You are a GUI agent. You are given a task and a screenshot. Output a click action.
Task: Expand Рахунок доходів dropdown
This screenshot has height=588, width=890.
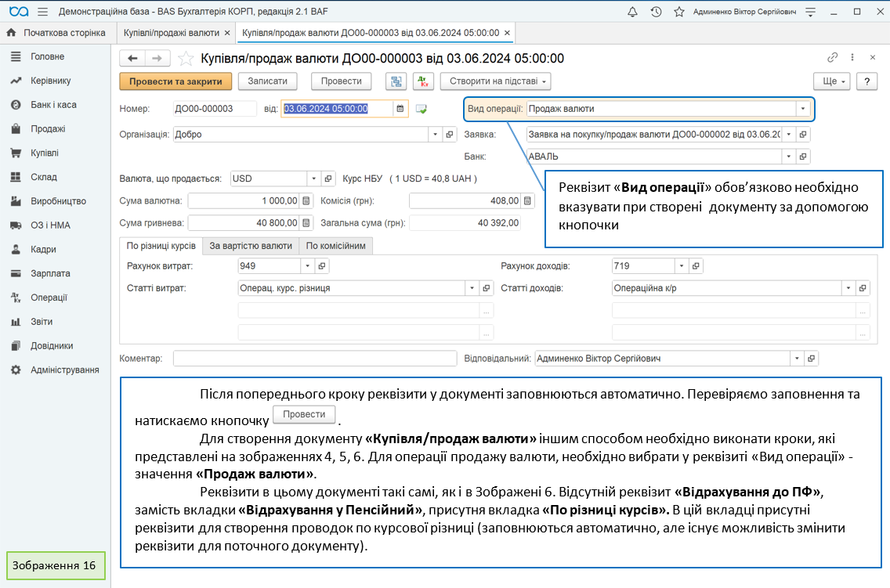pyautogui.click(x=682, y=266)
